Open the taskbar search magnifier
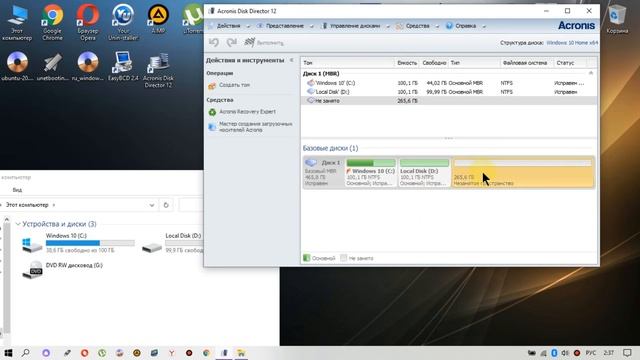The width and height of the screenshot is (640, 360). coord(26,353)
